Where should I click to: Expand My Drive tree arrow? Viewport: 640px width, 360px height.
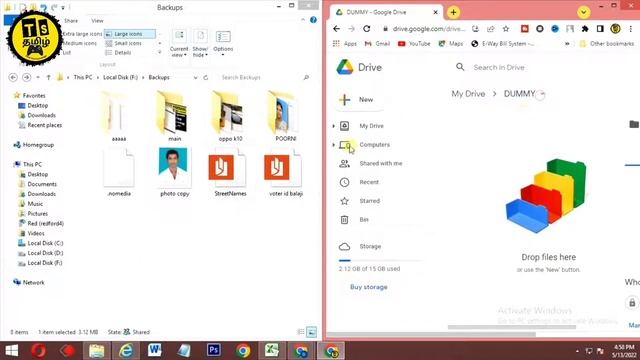point(333,126)
